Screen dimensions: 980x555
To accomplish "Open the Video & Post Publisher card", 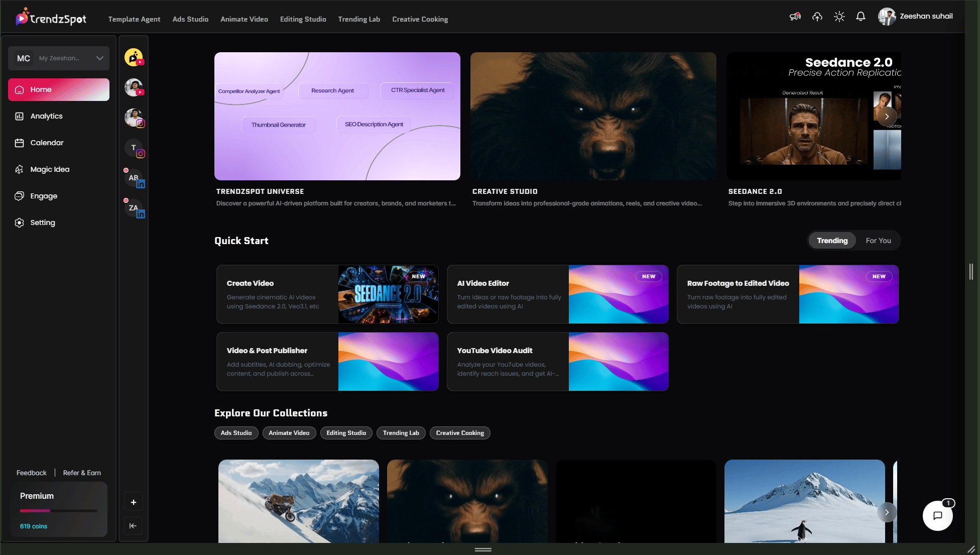I will 327,362.
